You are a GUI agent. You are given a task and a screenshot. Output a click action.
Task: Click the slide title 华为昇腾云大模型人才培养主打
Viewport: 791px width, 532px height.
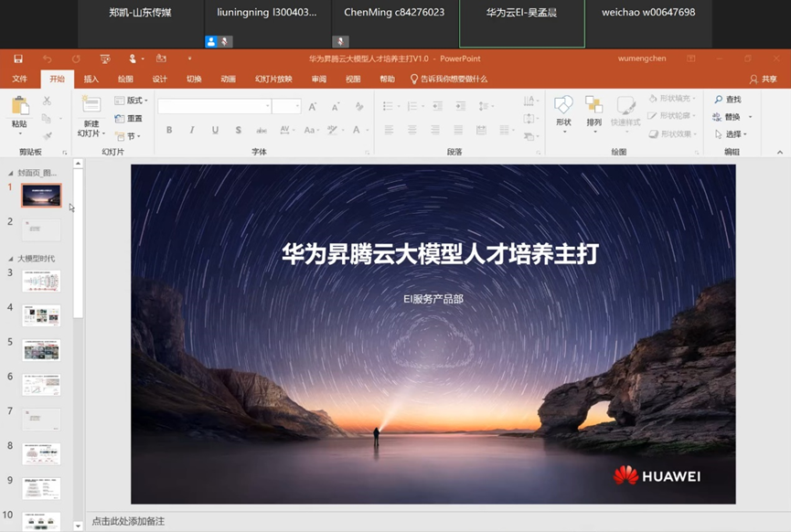point(441,253)
